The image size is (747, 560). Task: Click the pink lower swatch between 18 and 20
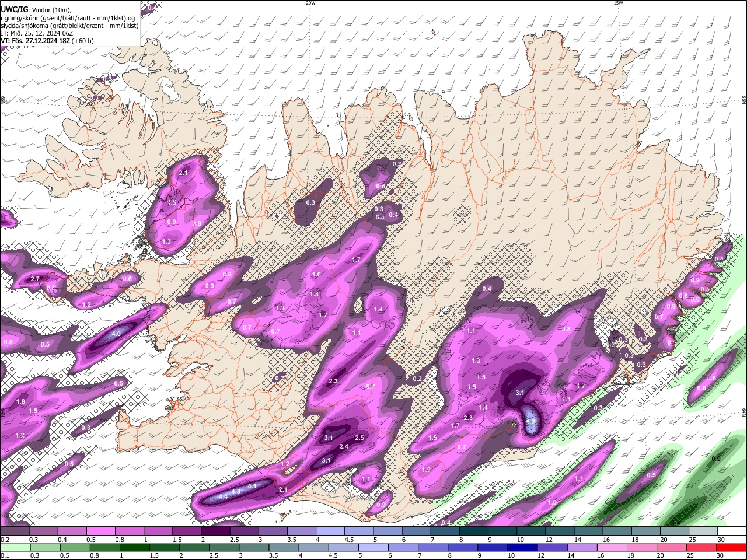642,547
